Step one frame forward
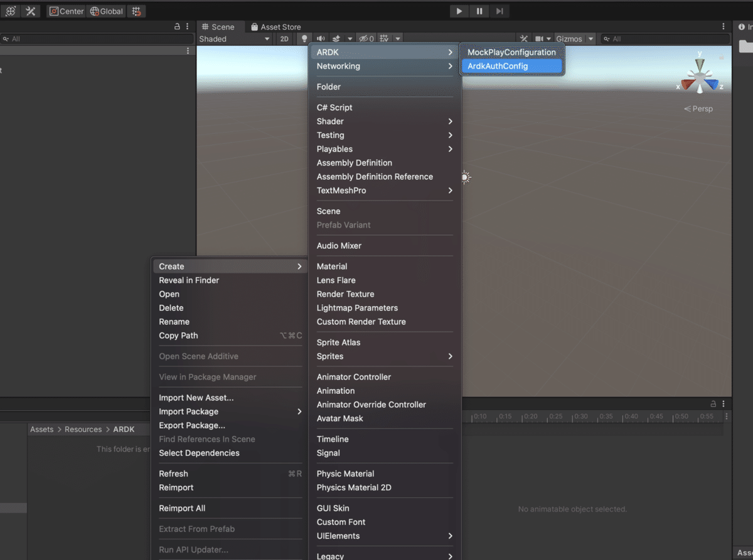This screenshot has height=560, width=753. click(499, 11)
